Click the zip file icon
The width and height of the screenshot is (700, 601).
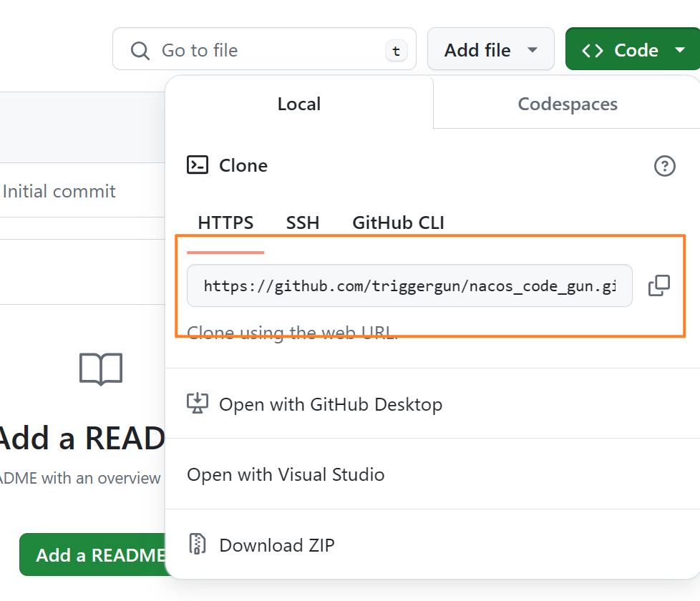[197, 545]
